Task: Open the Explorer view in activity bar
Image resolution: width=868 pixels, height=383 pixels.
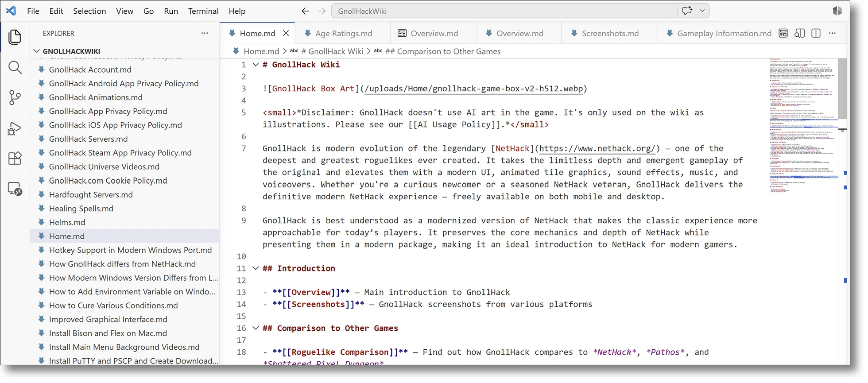Action: pos(15,37)
